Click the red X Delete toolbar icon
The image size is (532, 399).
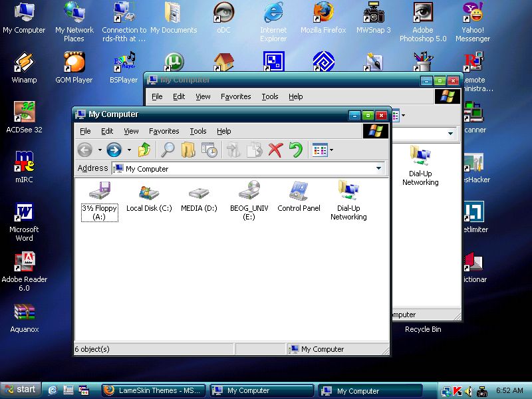[x=275, y=150]
